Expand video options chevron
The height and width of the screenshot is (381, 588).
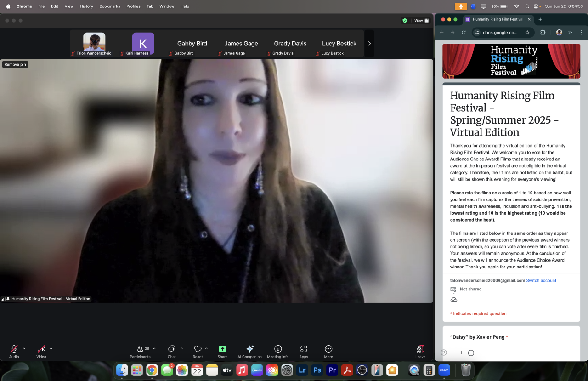pos(51,348)
